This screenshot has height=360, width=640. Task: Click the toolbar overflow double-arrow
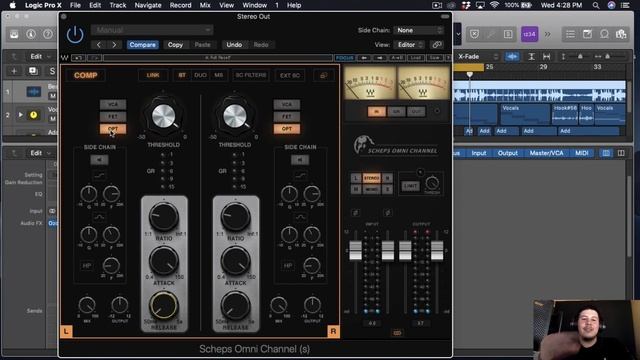(547, 34)
